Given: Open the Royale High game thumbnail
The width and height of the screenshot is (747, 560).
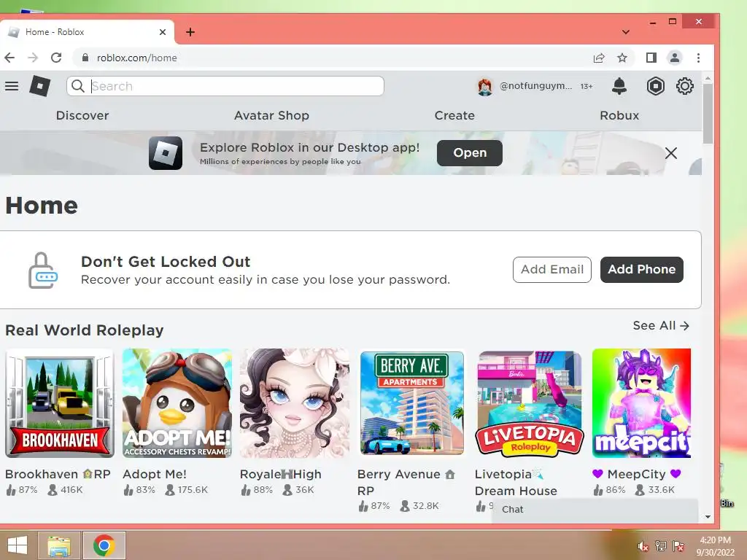Looking at the screenshot, I should [x=295, y=403].
